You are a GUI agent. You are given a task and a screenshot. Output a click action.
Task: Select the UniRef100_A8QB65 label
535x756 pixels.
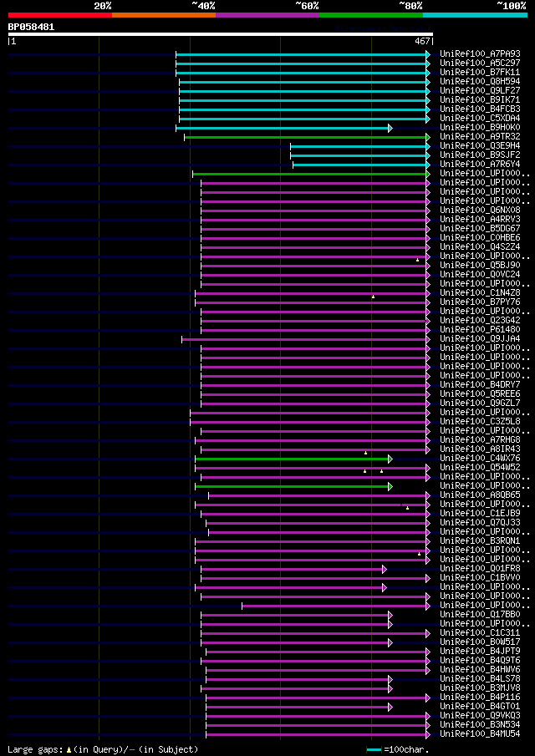(480, 495)
